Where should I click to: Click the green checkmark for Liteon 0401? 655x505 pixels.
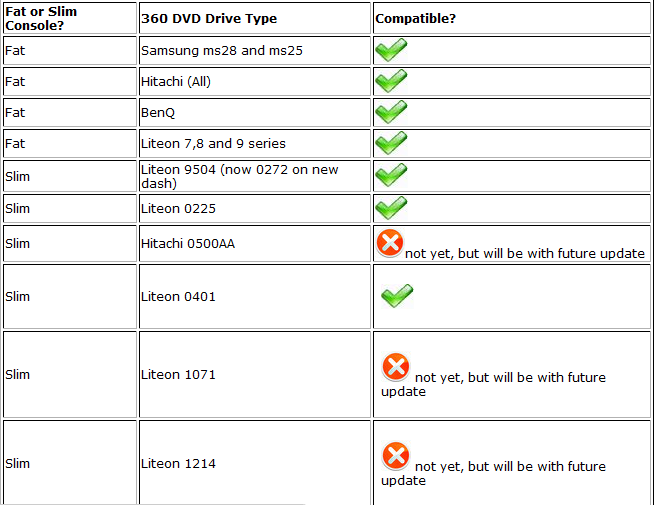(397, 295)
